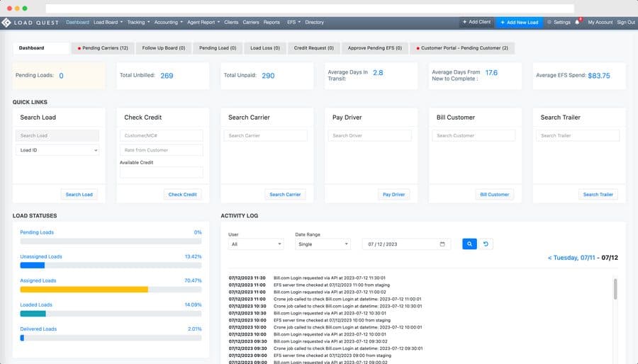
Task: Expand the Accounting menu
Action: pyautogui.click(x=169, y=23)
